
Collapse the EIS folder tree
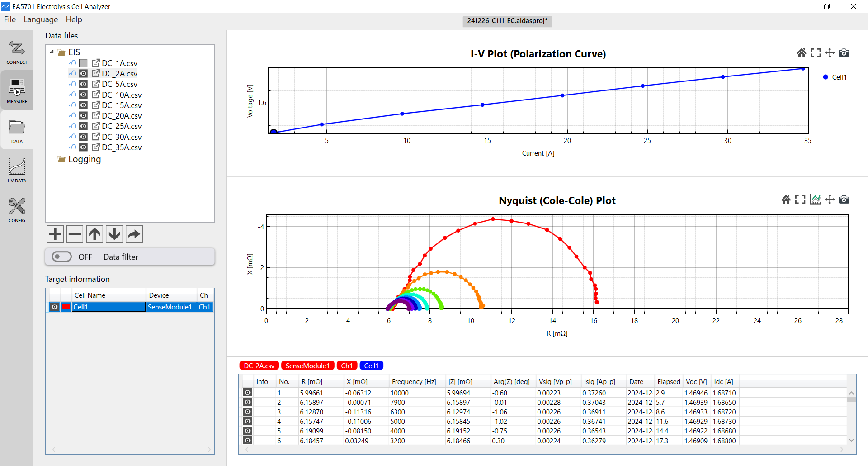pyautogui.click(x=52, y=52)
